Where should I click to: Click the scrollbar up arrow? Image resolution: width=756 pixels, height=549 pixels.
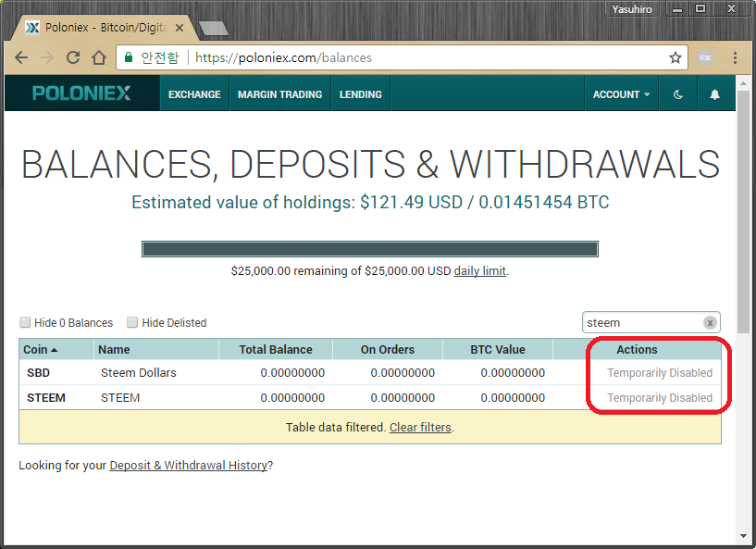click(x=743, y=82)
